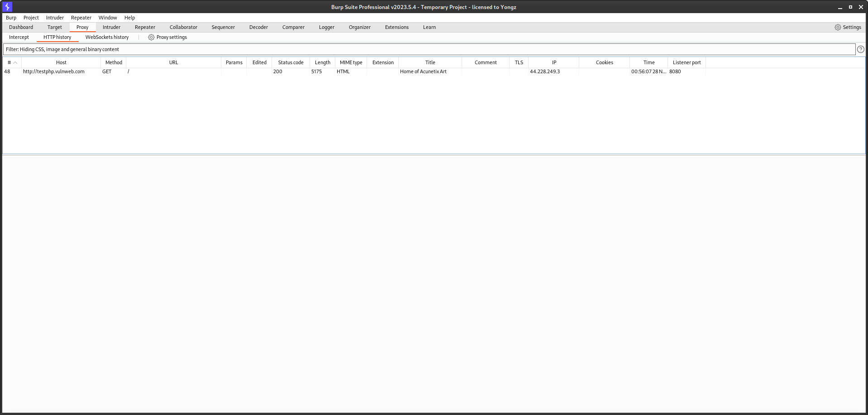Close the Burp Suite window
Image resolution: width=868 pixels, height=415 pixels.
(861, 7)
